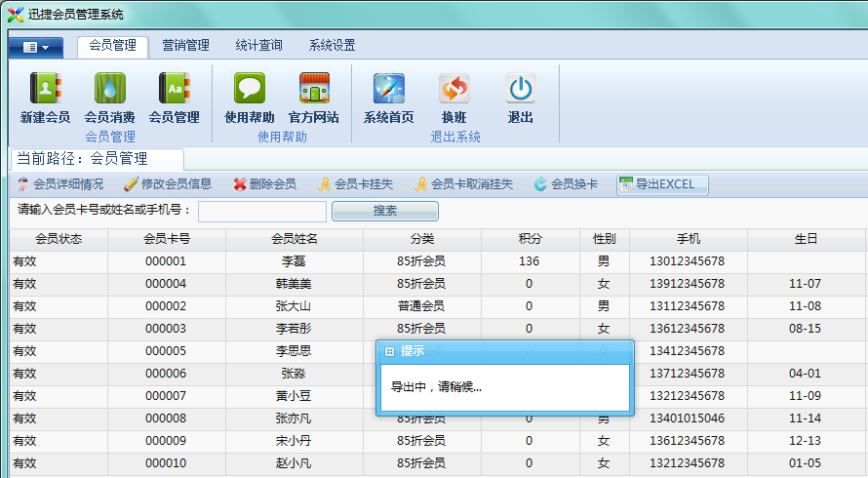
Task: Click 修改会员信息 pencil button
Action: pos(168,184)
